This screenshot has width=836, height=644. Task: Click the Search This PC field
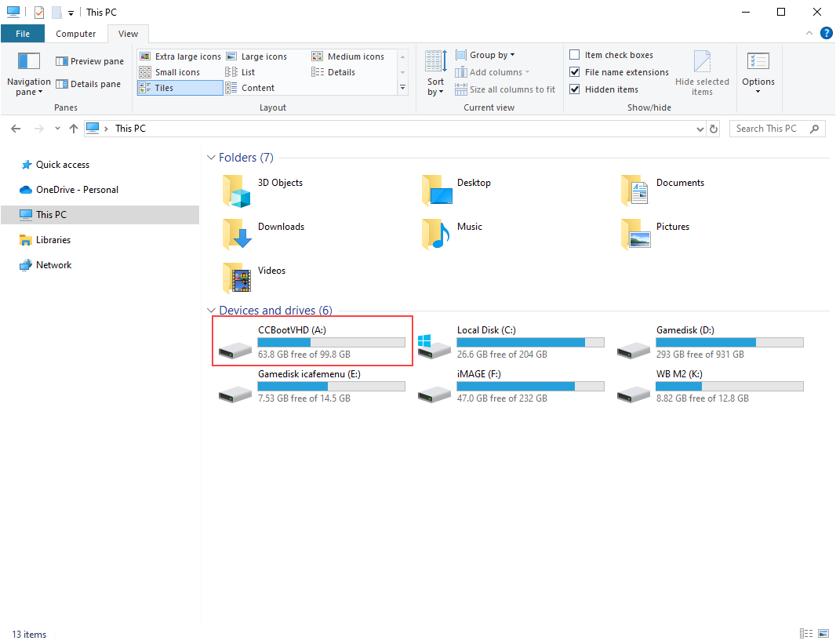click(x=771, y=129)
